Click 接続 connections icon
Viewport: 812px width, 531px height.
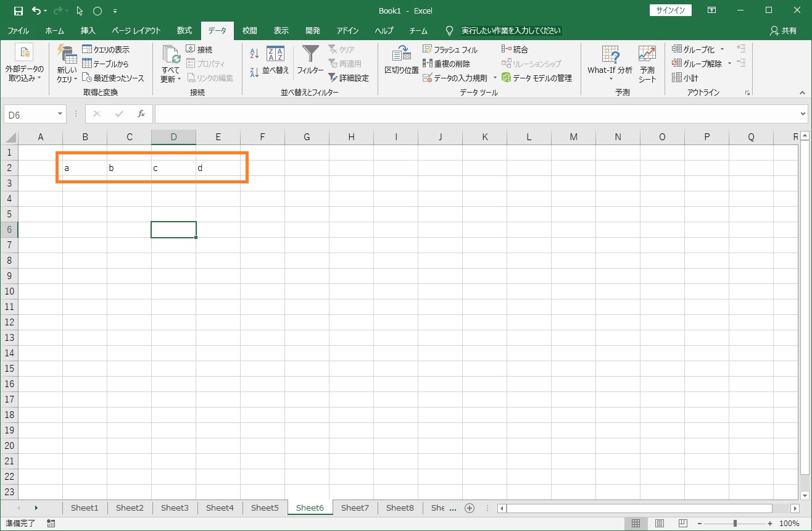(x=191, y=49)
